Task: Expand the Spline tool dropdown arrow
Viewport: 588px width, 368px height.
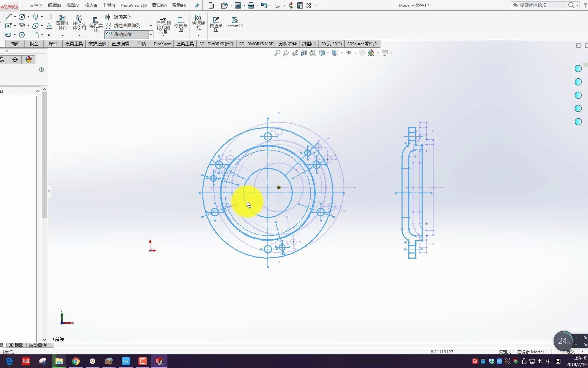Action: [42, 17]
